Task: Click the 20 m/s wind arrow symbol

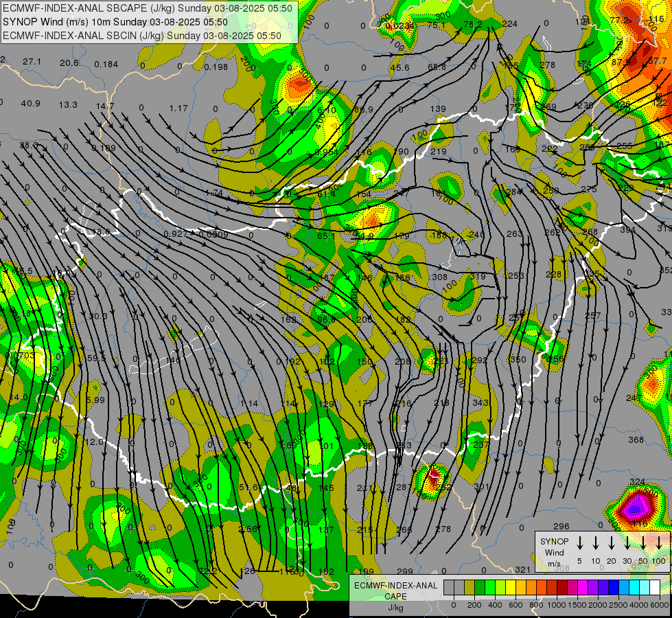Action: (x=611, y=543)
